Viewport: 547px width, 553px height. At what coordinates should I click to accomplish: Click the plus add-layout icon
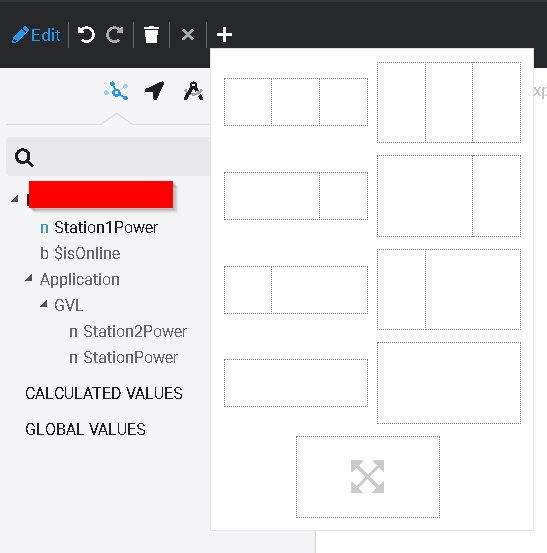[224, 35]
